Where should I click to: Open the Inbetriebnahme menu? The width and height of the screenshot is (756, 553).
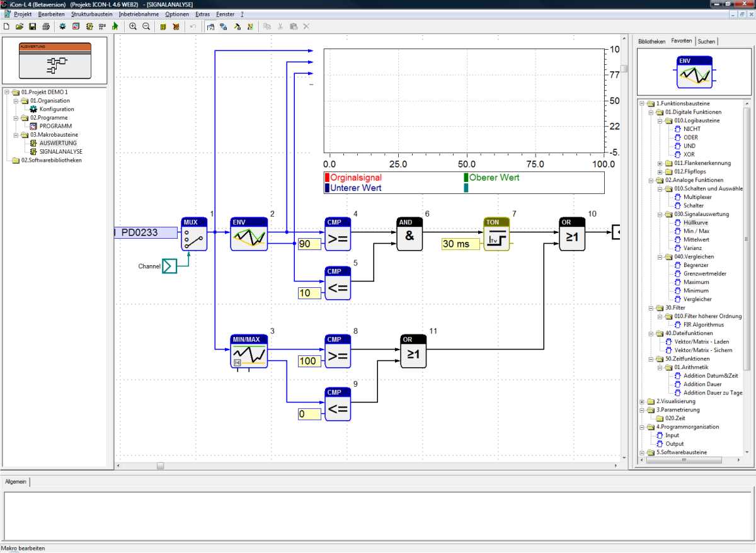click(139, 14)
